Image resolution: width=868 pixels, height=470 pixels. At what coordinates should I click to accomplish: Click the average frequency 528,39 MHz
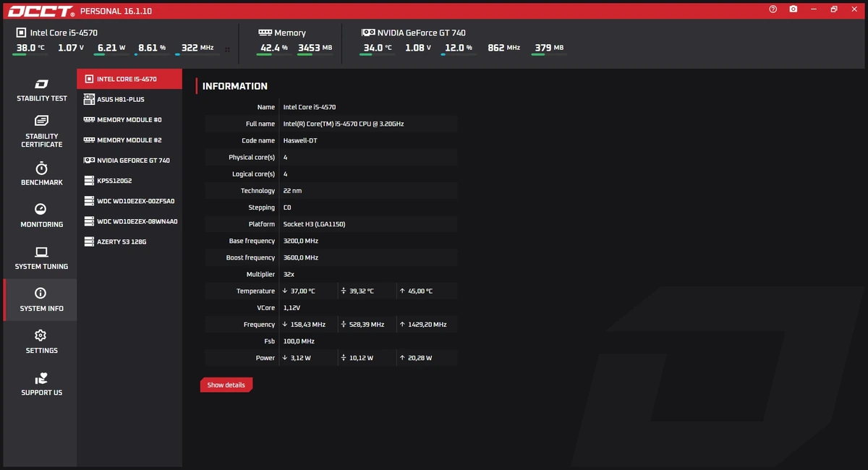pos(367,325)
